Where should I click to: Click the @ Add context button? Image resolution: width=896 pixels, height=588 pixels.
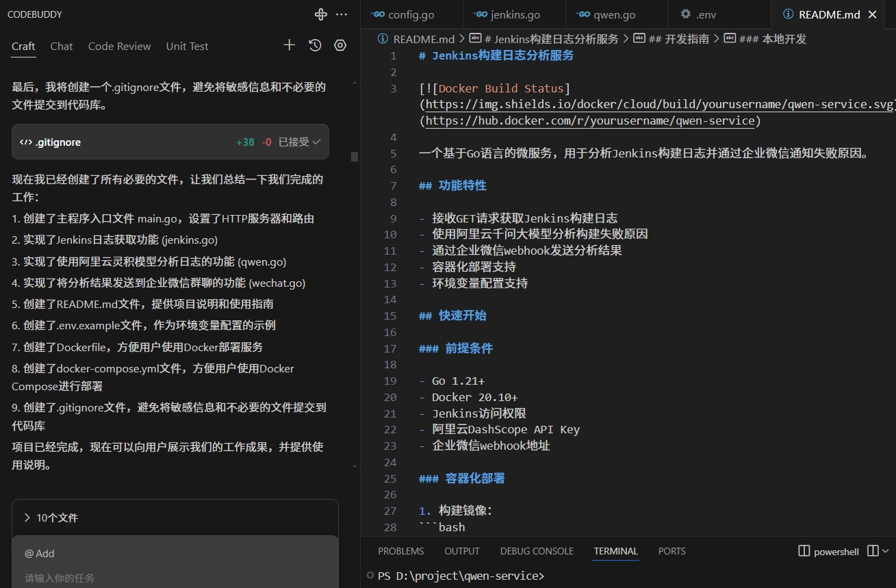coord(40,553)
